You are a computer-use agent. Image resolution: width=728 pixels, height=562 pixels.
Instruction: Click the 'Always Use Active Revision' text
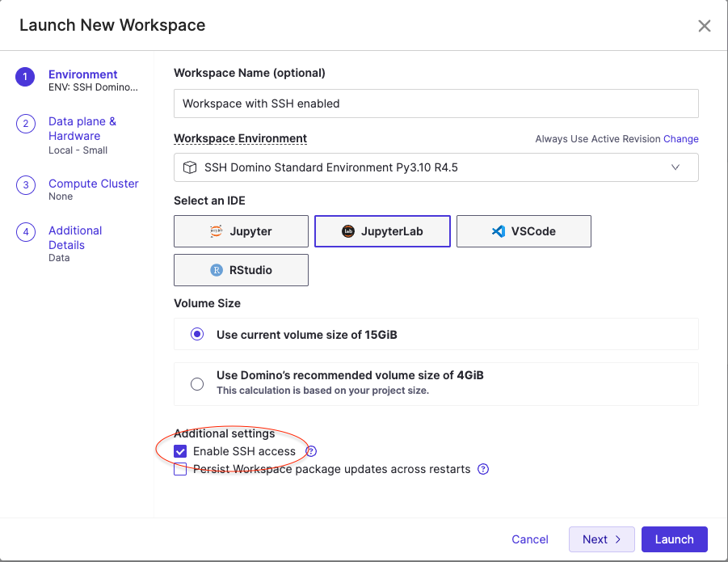coord(598,139)
